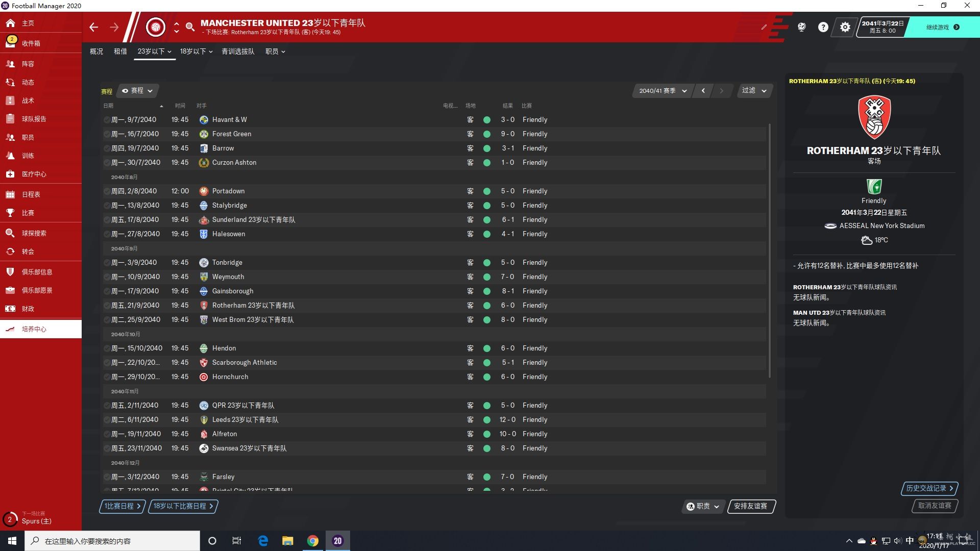Open 球探搜索 scouting in sidebar
This screenshot has width=980, height=551.
(41, 233)
